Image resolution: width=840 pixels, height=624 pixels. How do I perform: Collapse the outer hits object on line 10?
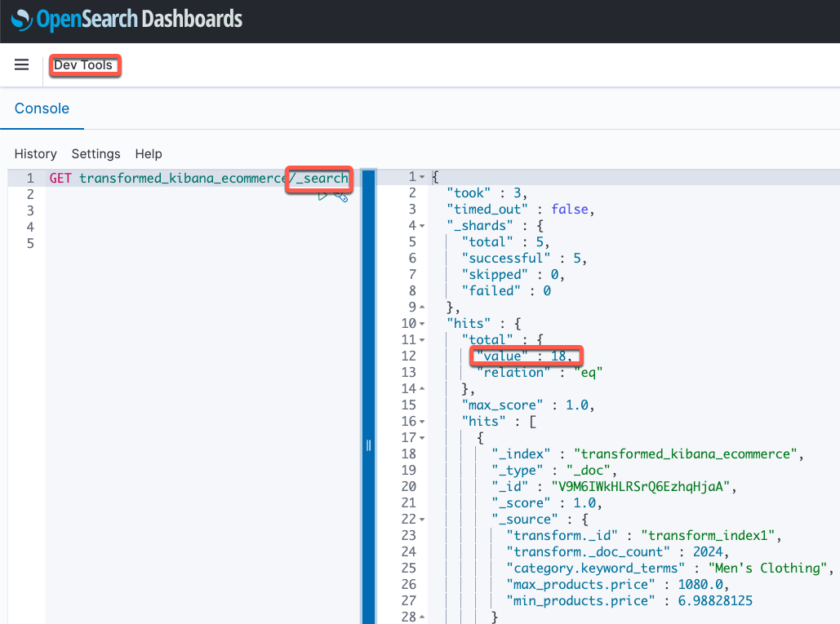[x=422, y=324]
